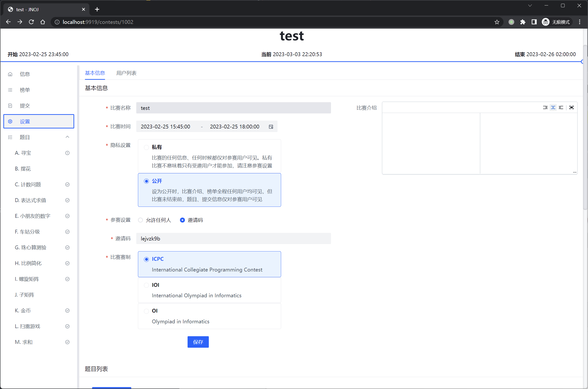Click the check icon beside C. 计数问题

coord(67,184)
